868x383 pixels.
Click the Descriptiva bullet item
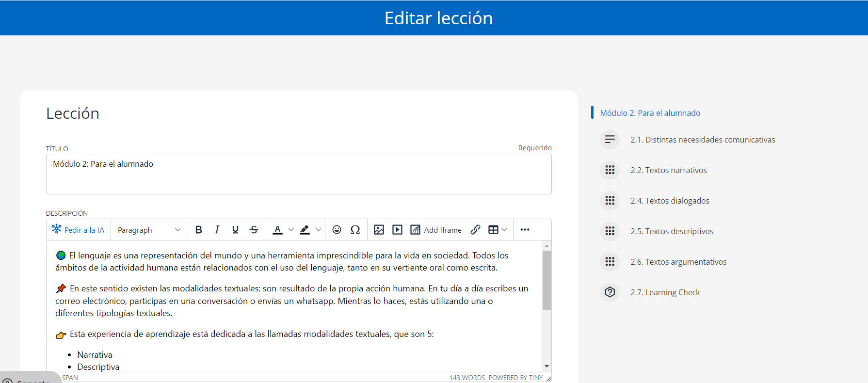98,367
